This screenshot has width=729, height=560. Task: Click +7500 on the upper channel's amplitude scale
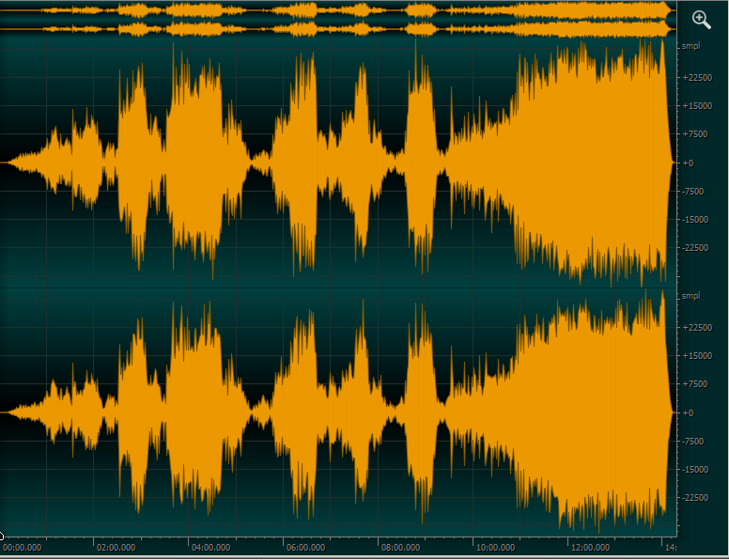pyautogui.click(x=695, y=134)
